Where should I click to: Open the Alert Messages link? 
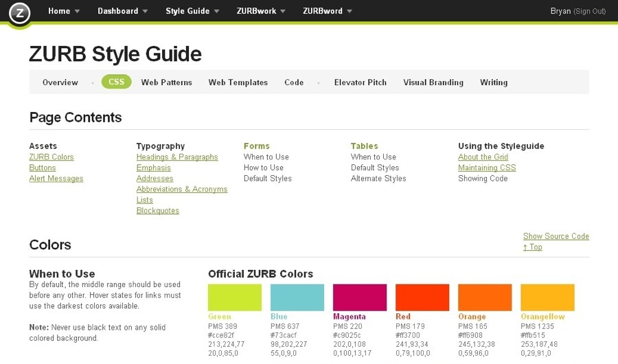click(x=56, y=179)
